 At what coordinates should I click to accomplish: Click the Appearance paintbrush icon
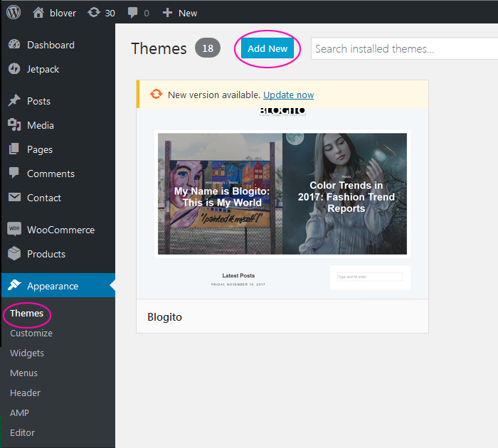(x=14, y=285)
